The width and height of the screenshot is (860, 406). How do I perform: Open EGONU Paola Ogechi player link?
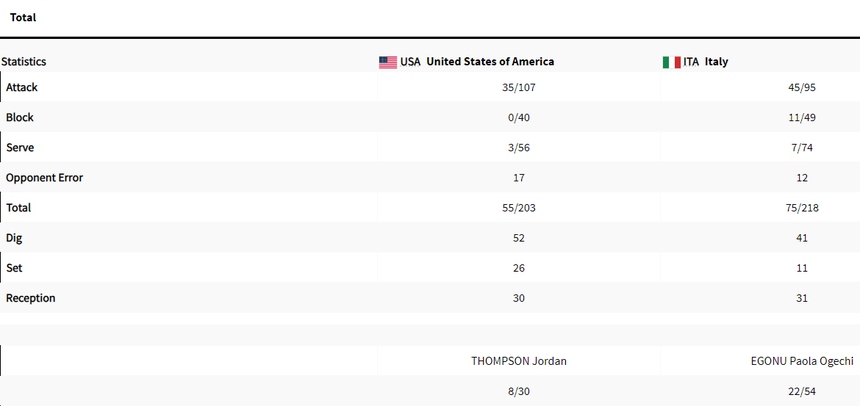click(801, 361)
